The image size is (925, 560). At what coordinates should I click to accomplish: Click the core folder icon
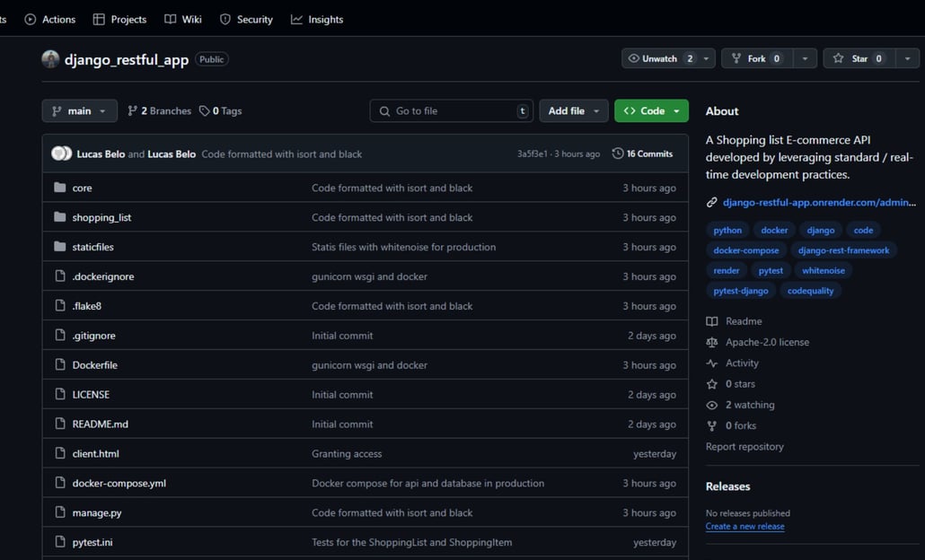(59, 188)
